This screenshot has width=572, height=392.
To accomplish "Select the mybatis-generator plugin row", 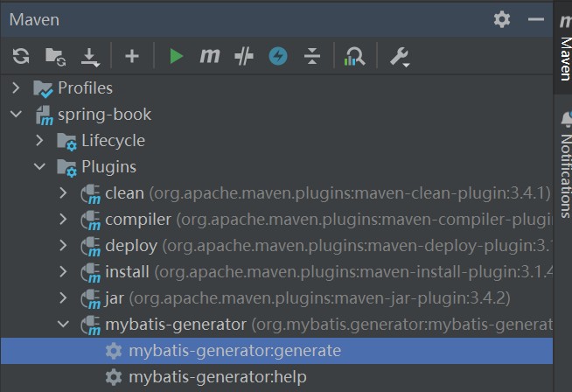I will pos(276,325).
